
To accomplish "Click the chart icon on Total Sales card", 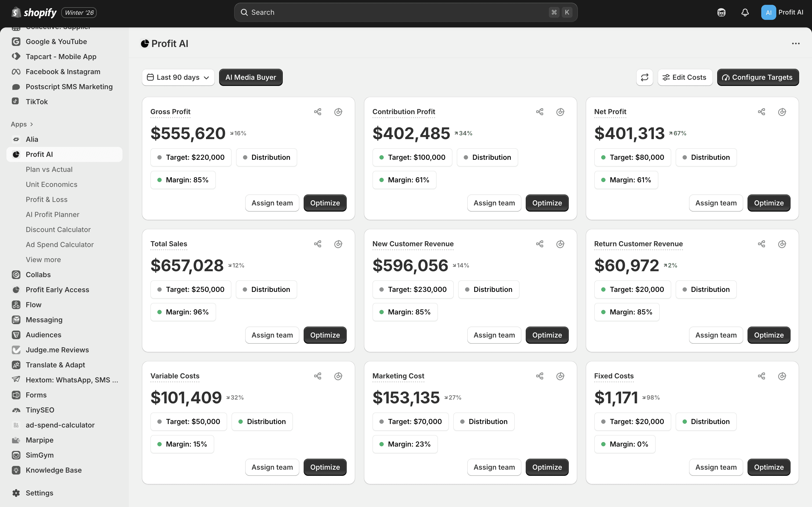I will [338, 244].
